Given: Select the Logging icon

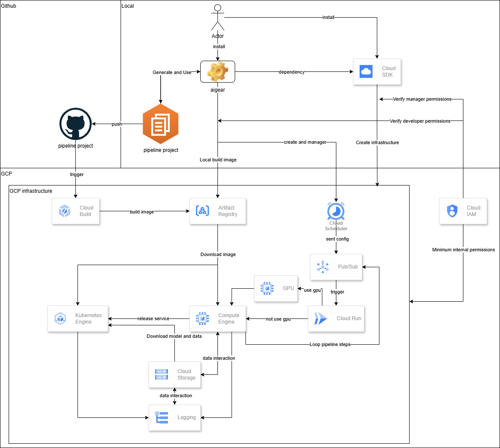Looking at the screenshot, I should [x=161, y=417].
